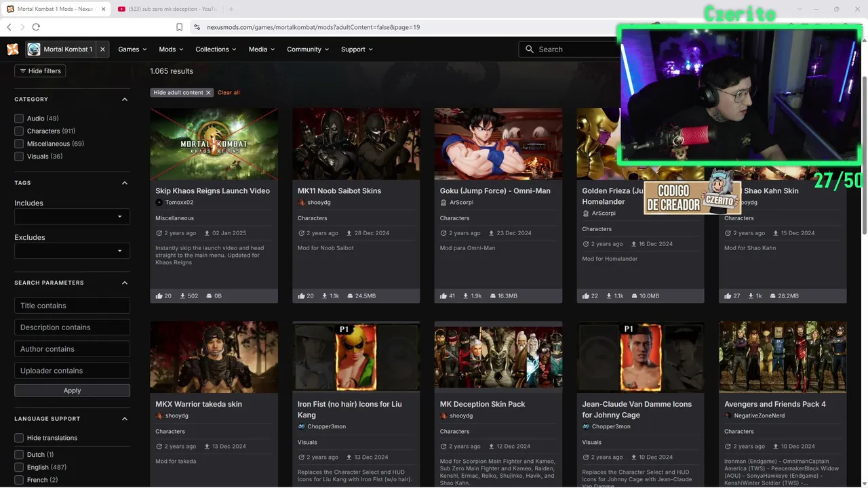Click thumbs-up icon on Goku Omni-Man card
The height and width of the screenshot is (488, 868).
click(x=444, y=296)
